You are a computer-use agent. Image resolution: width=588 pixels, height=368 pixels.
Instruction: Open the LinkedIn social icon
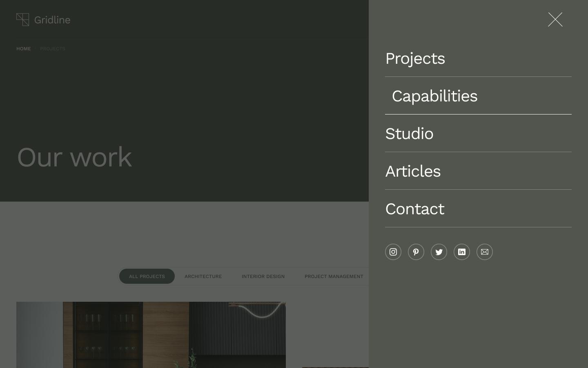pyautogui.click(x=462, y=252)
